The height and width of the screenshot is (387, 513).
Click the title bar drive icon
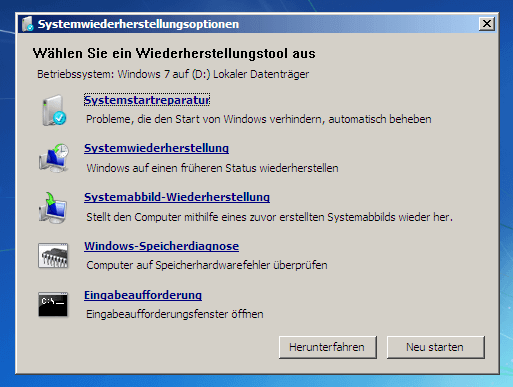click(x=28, y=24)
